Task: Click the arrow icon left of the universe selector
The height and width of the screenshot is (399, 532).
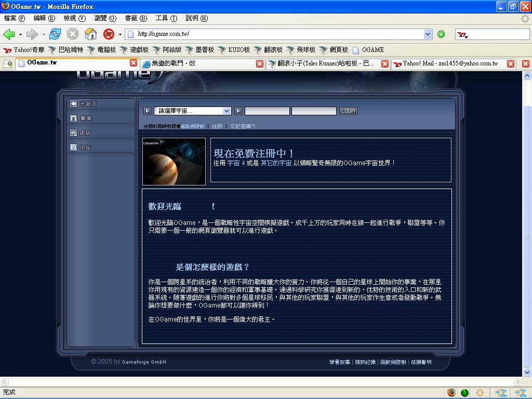Action: (x=147, y=111)
